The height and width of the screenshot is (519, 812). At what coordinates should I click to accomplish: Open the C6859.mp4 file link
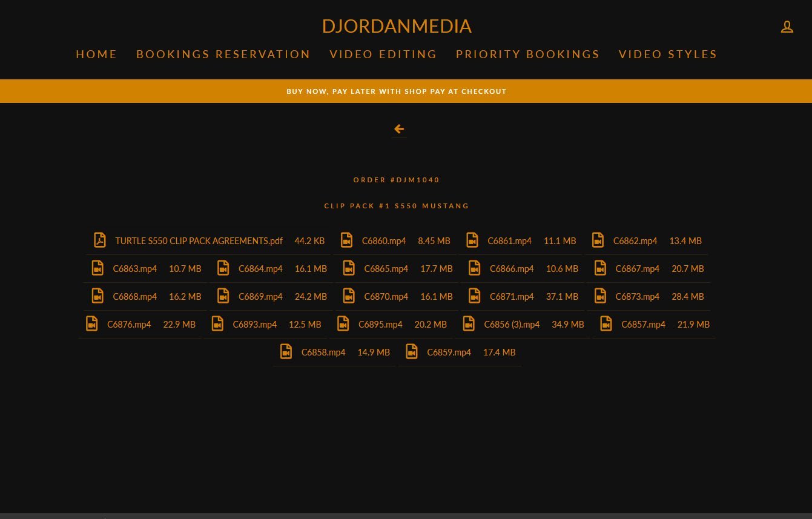point(449,352)
